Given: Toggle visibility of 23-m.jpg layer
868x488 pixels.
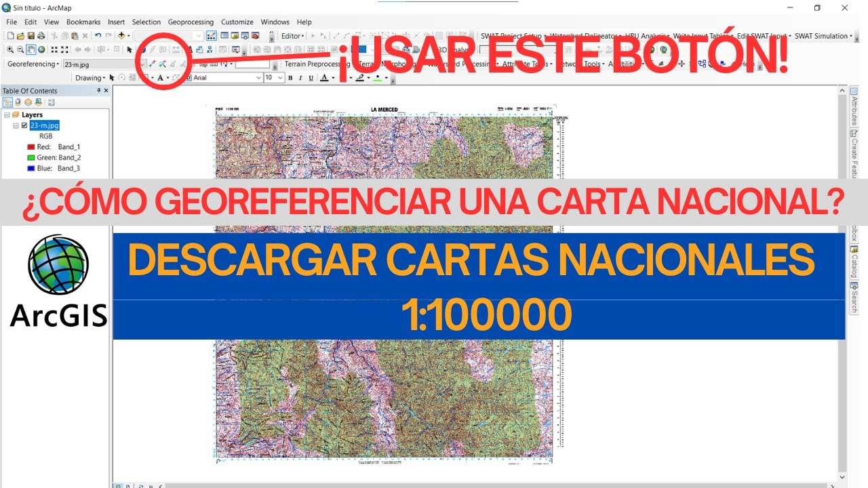Looking at the screenshot, I should tap(24, 125).
